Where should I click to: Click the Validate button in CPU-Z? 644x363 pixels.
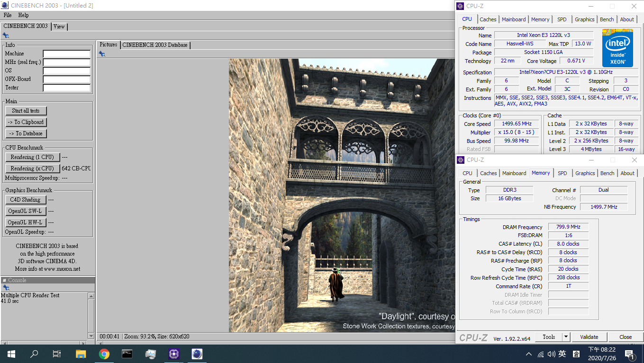pyautogui.click(x=589, y=337)
